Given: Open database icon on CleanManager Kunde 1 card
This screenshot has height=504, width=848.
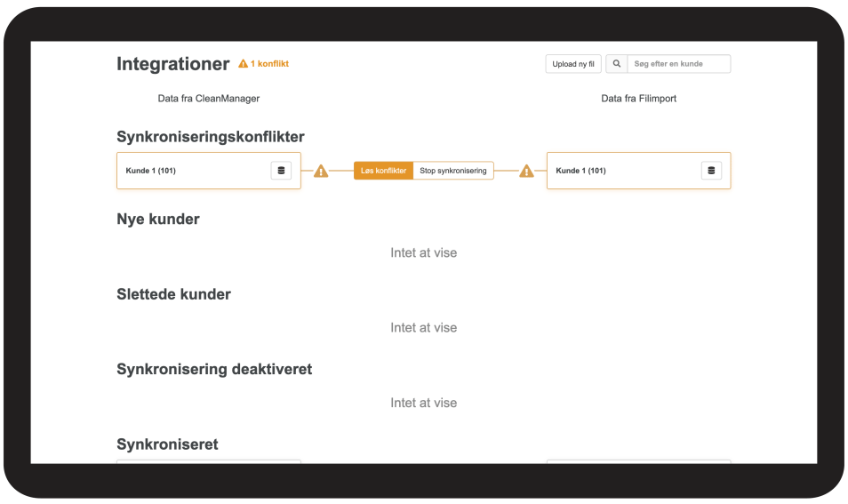Looking at the screenshot, I should [x=281, y=171].
